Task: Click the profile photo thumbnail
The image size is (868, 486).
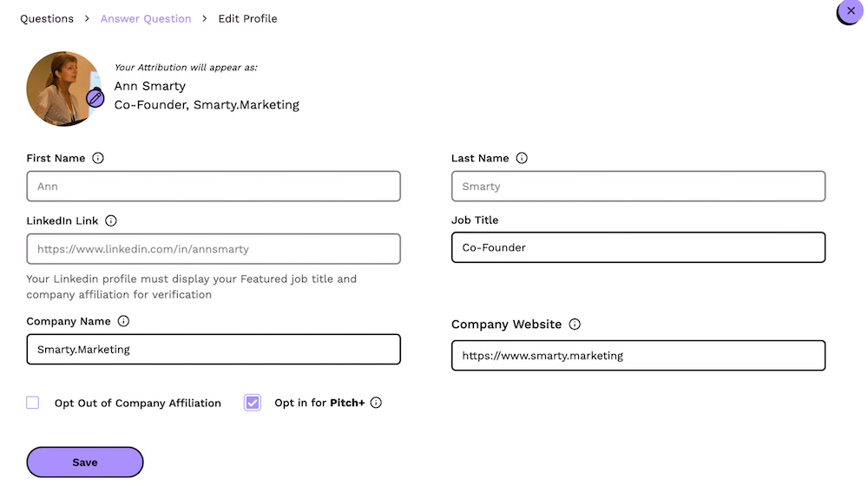Action: pos(61,87)
